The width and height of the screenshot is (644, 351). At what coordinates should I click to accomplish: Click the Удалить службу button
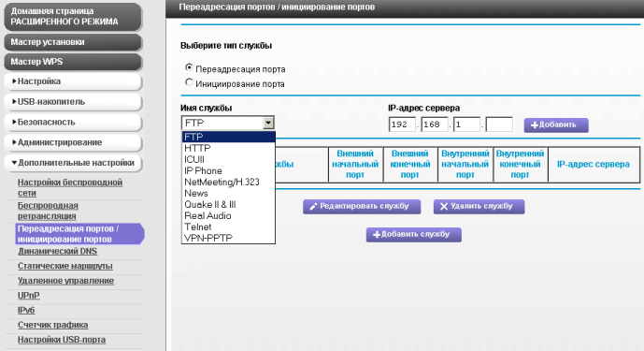pos(479,207)
